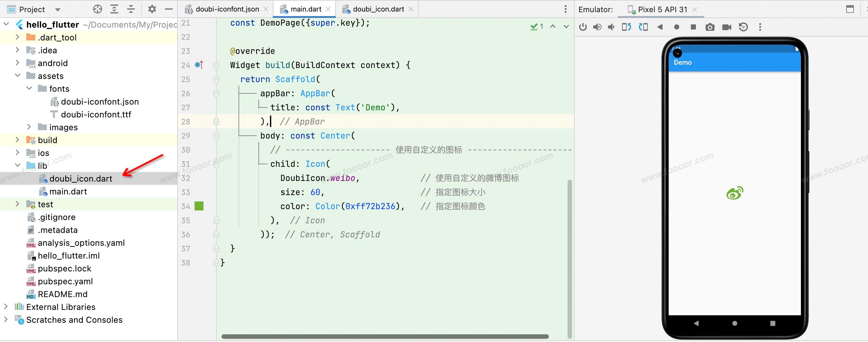
Task: Switch to doubi_icon.dart editor tab
Action: pyautogui.click(x=378, y=9)
